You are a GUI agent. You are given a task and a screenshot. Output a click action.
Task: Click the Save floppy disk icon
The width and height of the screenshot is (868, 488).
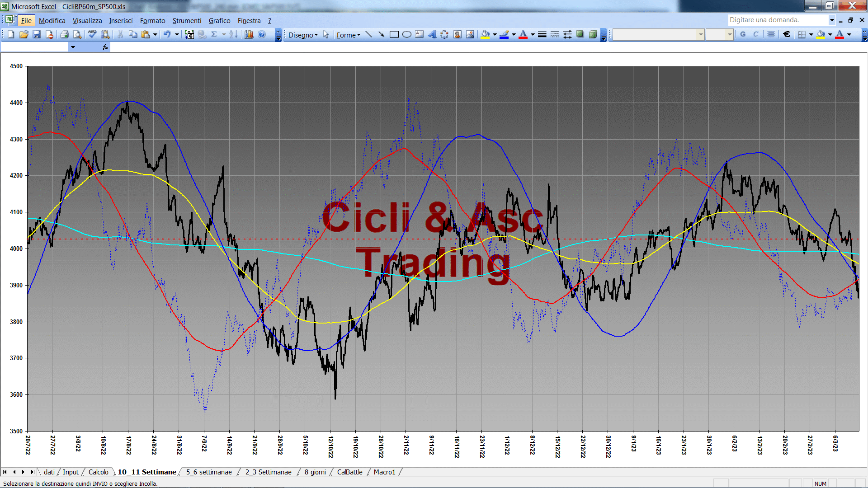37,34
